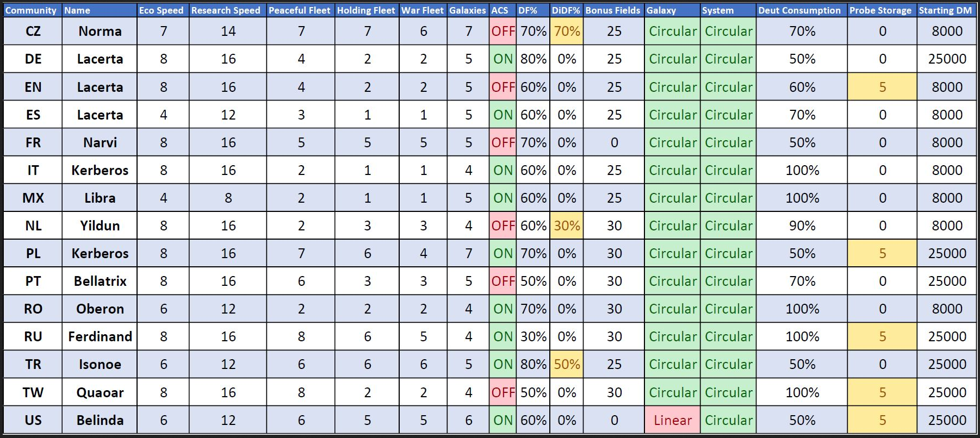Select the Bellatrix name cell
The image size is (980, 438).
pos(100,281)
